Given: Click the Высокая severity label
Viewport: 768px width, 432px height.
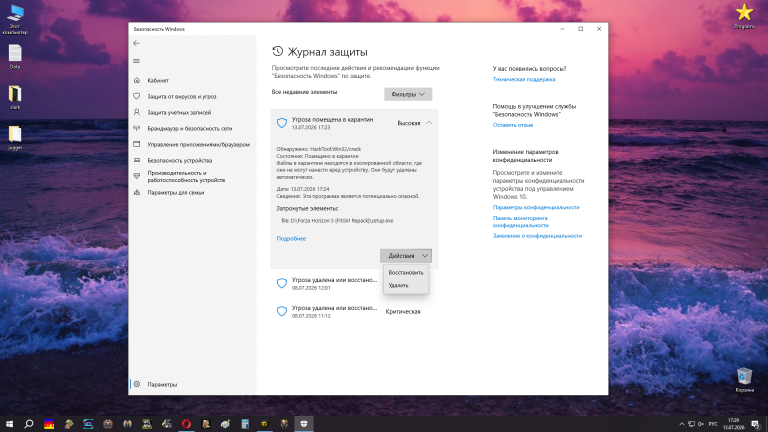Looking at the screenshot, I should click(x=408, y=123).
